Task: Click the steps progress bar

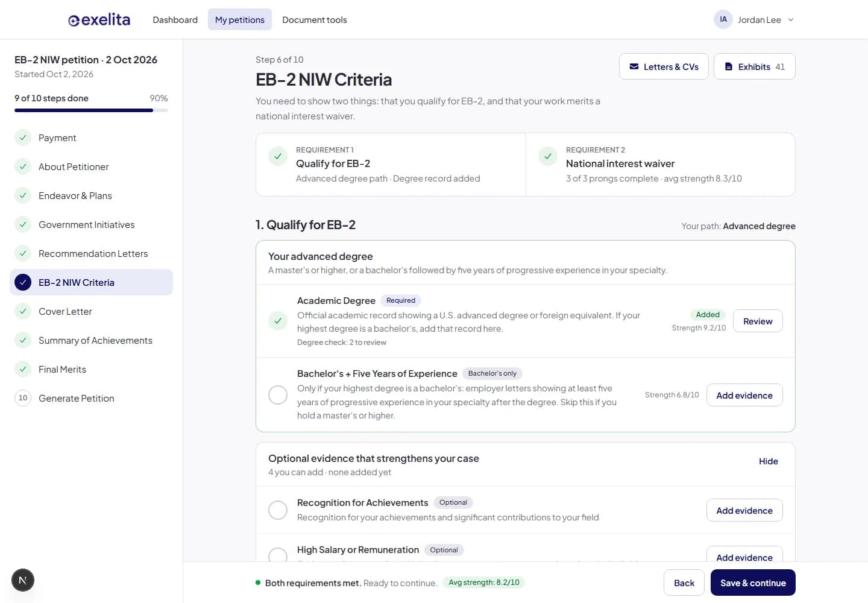Action: coord(91,110)
